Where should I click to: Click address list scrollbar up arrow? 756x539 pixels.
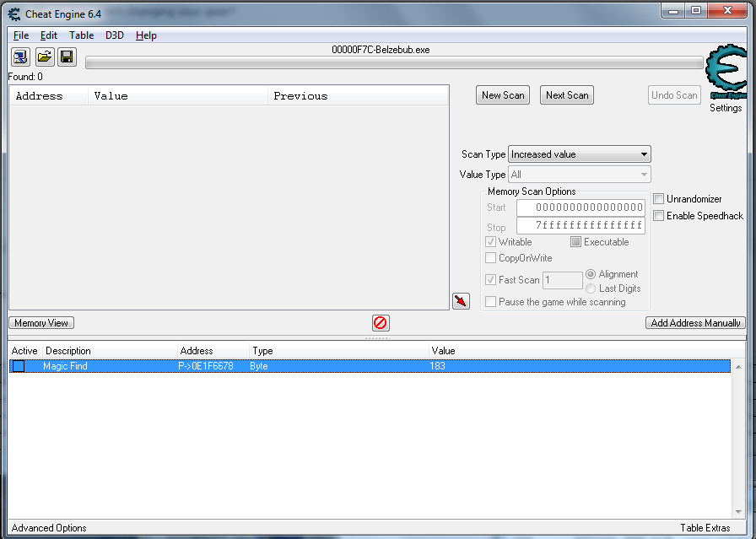(x=738, y=367)
